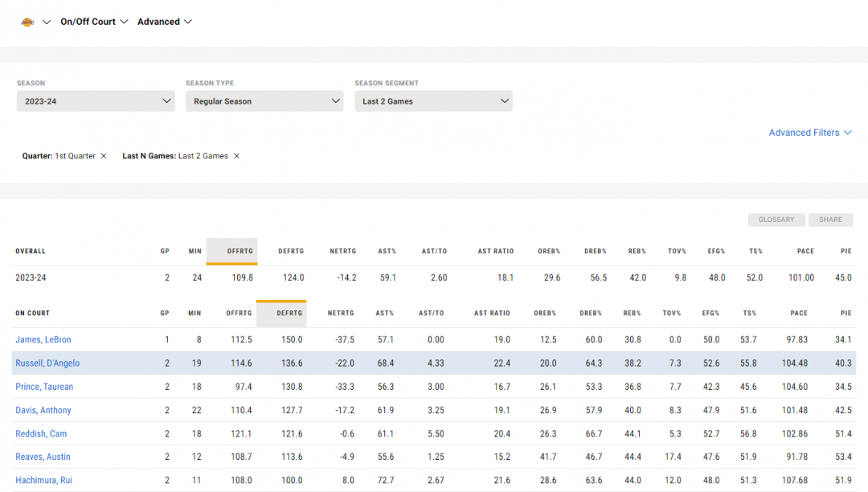Sort Overall table by NETRTG column
The height and width of the screenshot is (492, 868).
pyautogui.click(x=342, y=252)
